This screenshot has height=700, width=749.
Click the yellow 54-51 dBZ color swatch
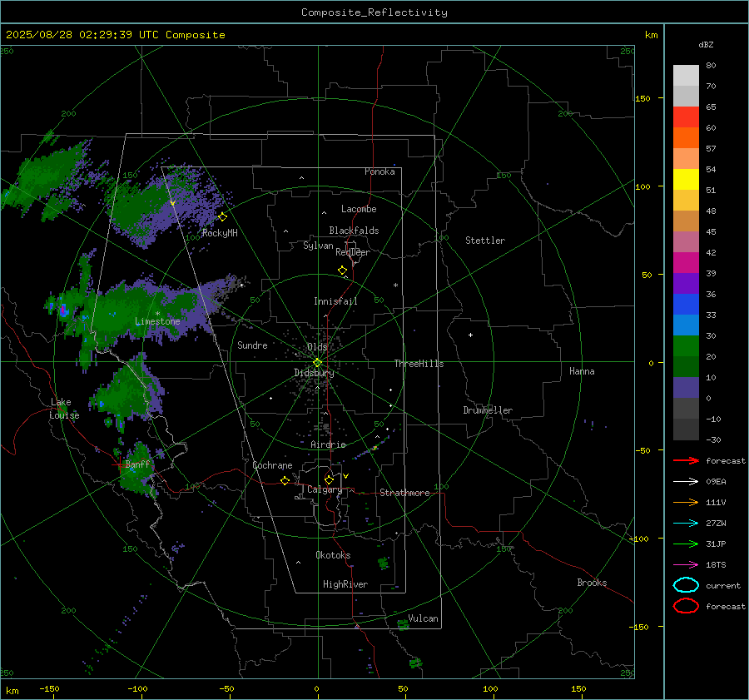pos(686,180)
